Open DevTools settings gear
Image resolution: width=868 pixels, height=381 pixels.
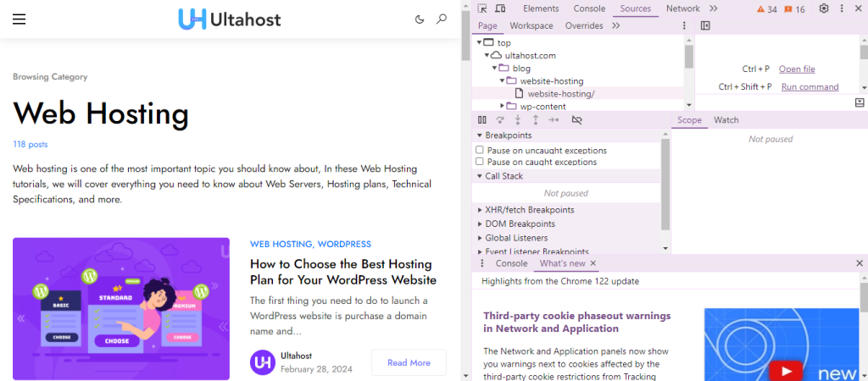(x=823, y=8)
